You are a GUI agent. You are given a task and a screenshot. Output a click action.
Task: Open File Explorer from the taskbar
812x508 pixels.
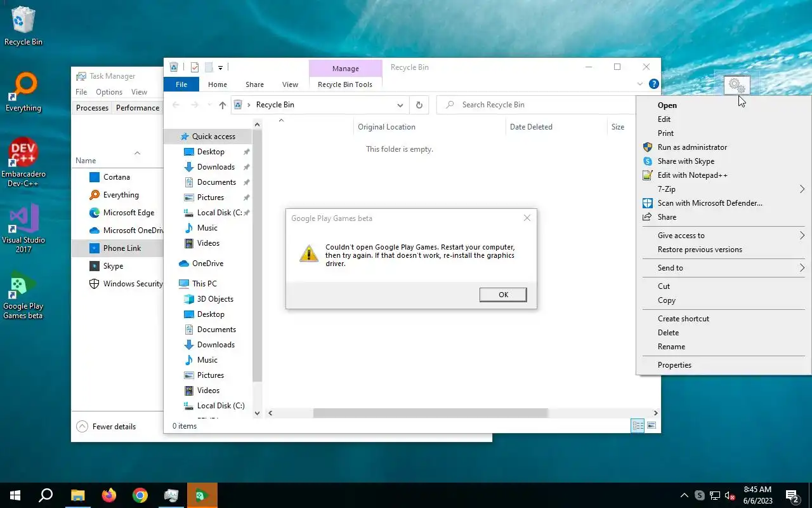(77, 495)
